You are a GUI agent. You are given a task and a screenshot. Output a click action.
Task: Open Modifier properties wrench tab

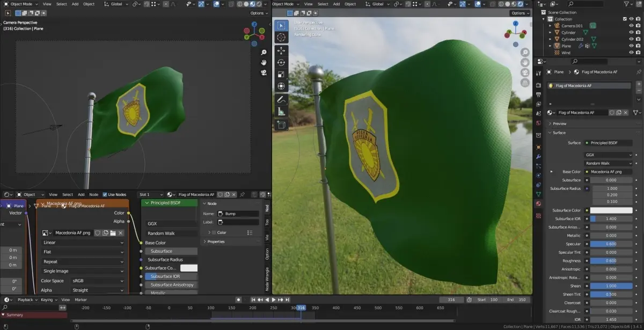coord(538,157)
